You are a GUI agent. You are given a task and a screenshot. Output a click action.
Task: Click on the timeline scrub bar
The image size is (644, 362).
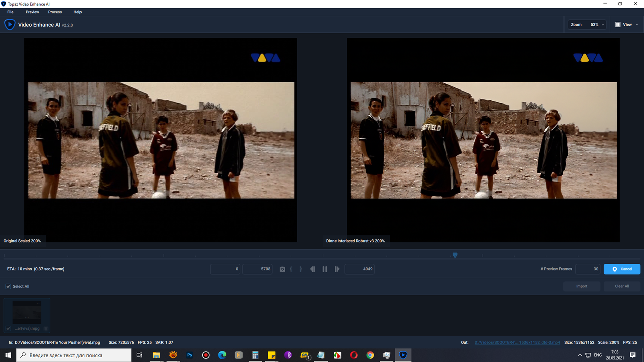pos(322,255)
